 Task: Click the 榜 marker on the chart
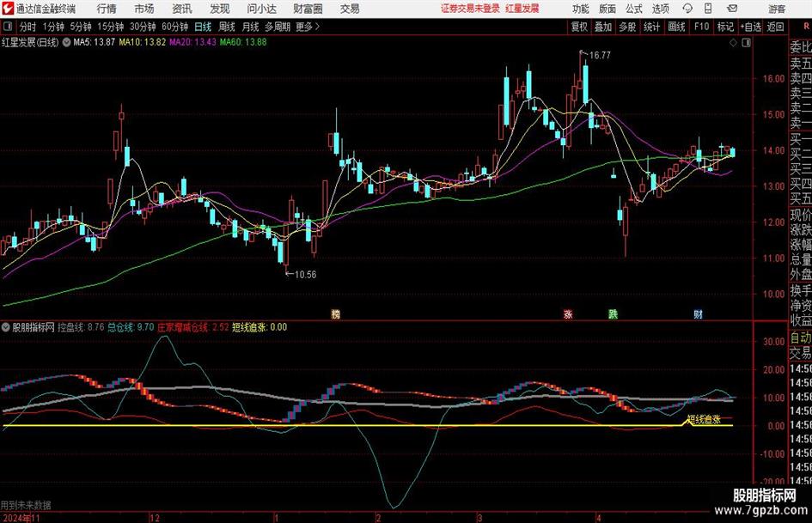(x=336, y=313)
